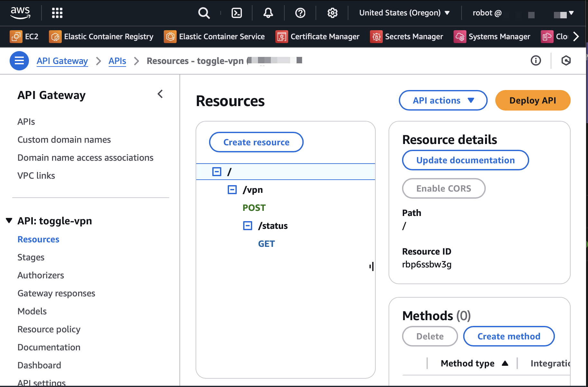
Task: Open Resource policy
Action: pyautogui.click(x=49, y=329)
